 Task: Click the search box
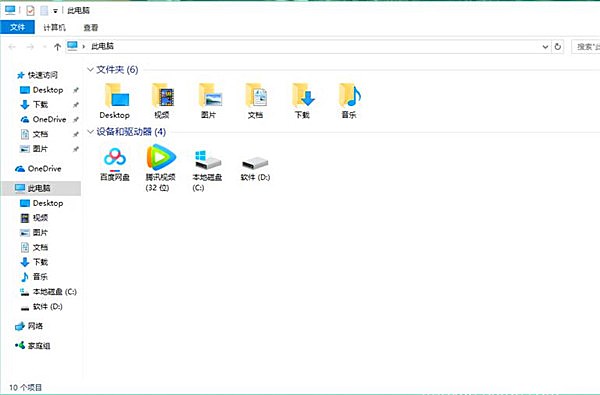click(585, 47)
